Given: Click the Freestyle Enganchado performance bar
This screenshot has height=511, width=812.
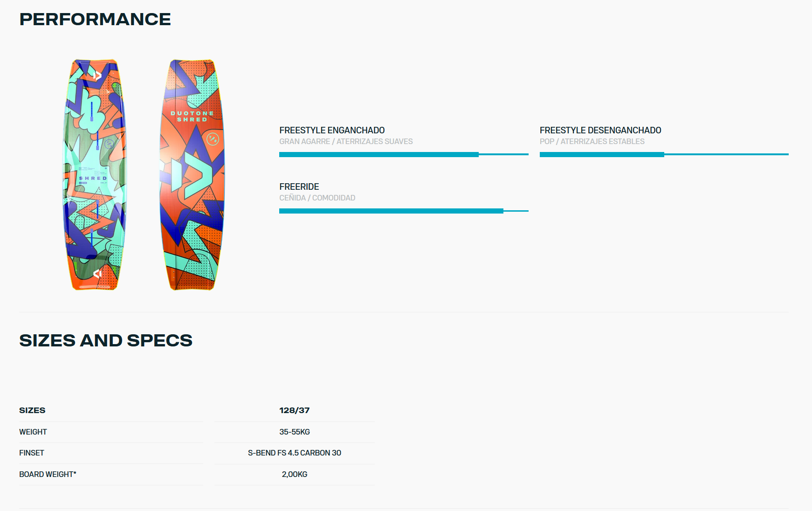Looking at the screenshot, I should (404, 154).
